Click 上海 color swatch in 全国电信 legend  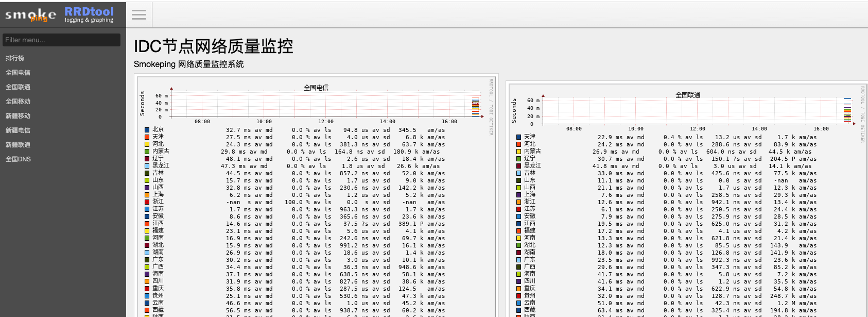(147, 195)
